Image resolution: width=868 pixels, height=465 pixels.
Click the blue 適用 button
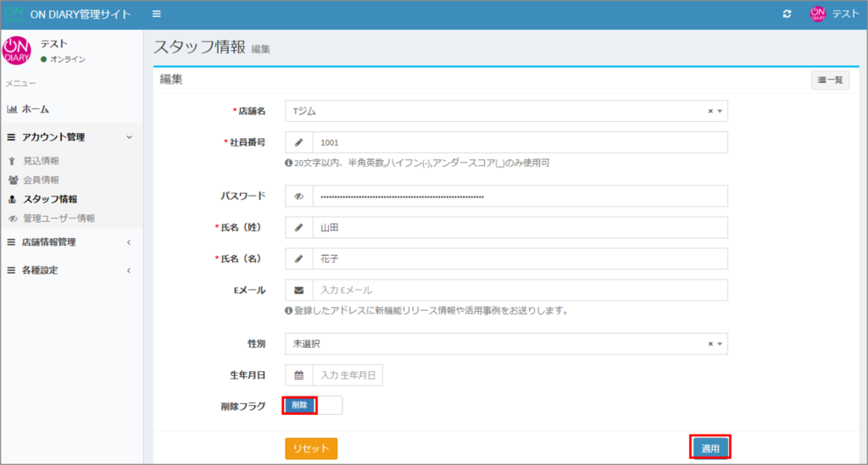tap(709, 448)
